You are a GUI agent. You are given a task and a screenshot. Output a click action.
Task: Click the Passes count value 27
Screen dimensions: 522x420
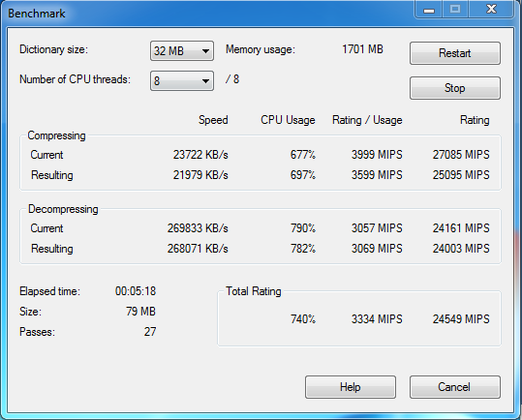pos(150,332)
